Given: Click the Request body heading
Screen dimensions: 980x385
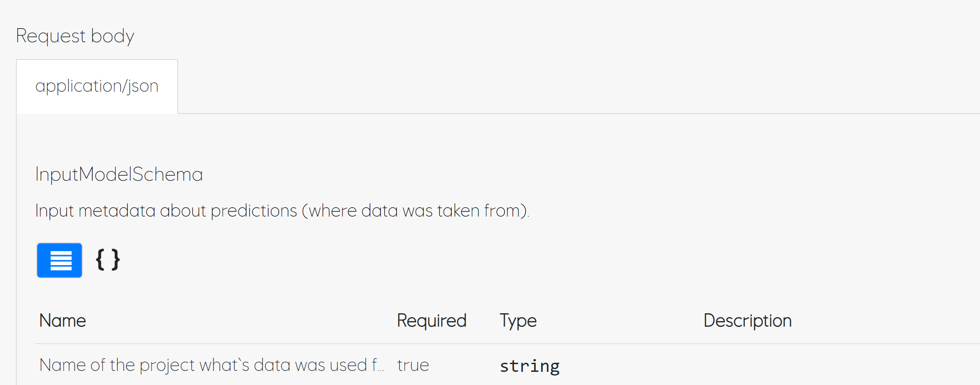Looking at the screenshot, I should (75, 36).
